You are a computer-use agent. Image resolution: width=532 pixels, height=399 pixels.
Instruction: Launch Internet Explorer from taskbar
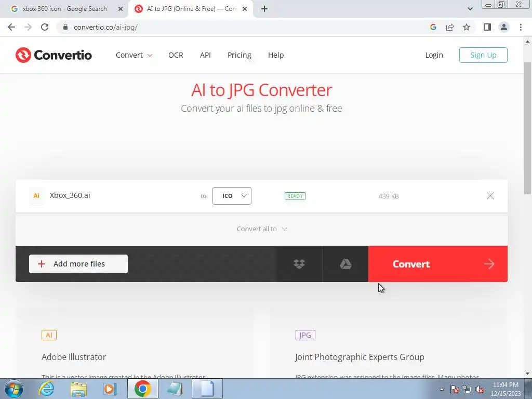click(x=46, y=389)
